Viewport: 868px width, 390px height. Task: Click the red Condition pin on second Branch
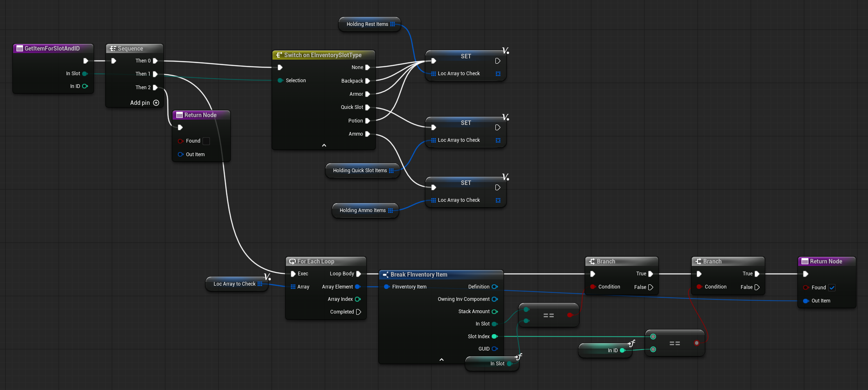(699, 287)
